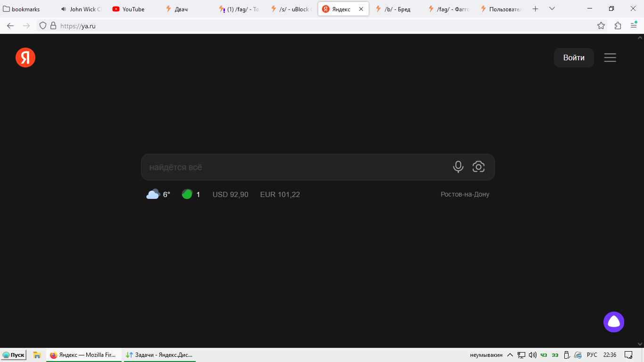Screen dimensions: 644x362
Task: Switch to the YouTube tab
Action: 128,8
